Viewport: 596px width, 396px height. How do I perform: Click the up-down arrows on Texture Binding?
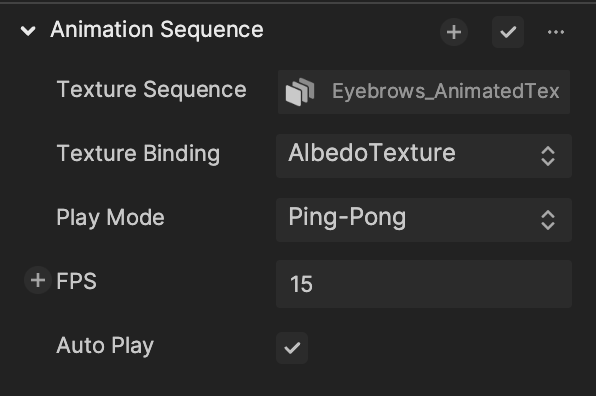tap(548, 156)
